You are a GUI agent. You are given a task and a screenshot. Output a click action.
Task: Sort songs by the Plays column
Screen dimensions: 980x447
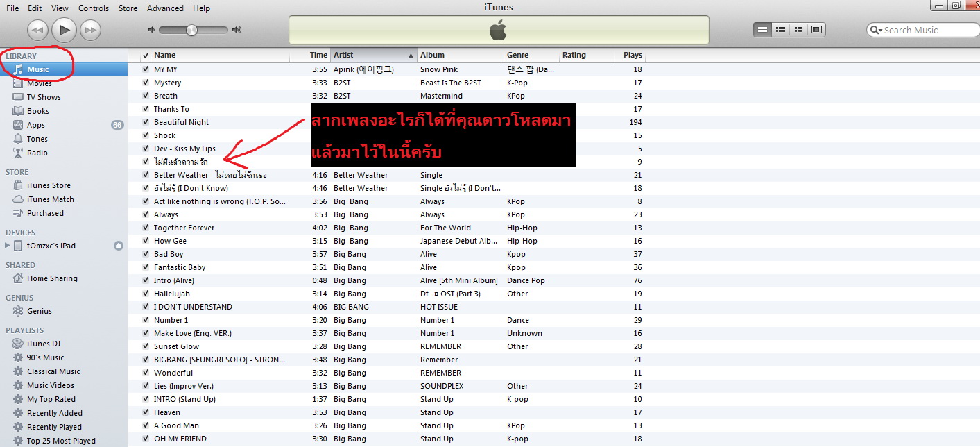[631, 55]
